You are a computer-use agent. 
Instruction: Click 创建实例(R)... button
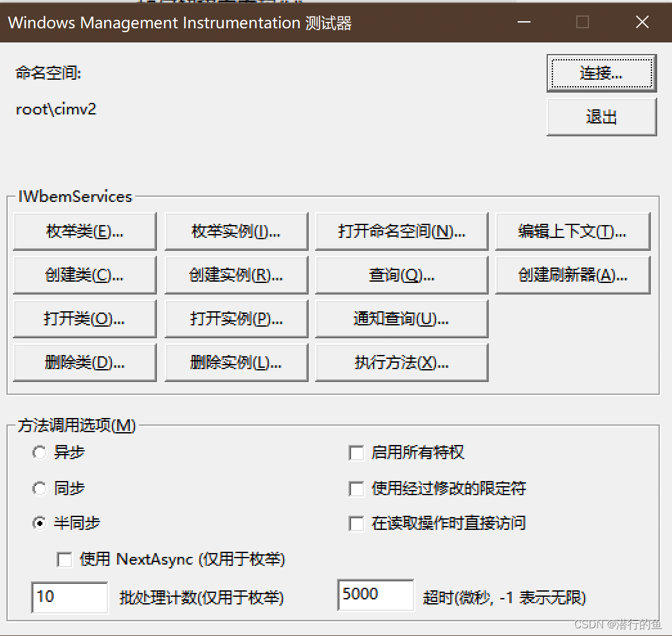click(236, 275)
